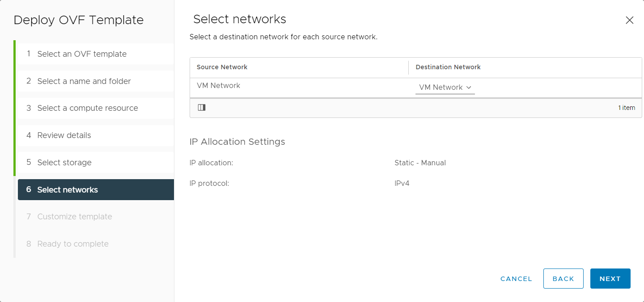Go to step 2 Select a name and folder
The width and height of the screenshot is (644, 302).
[95, 81]
